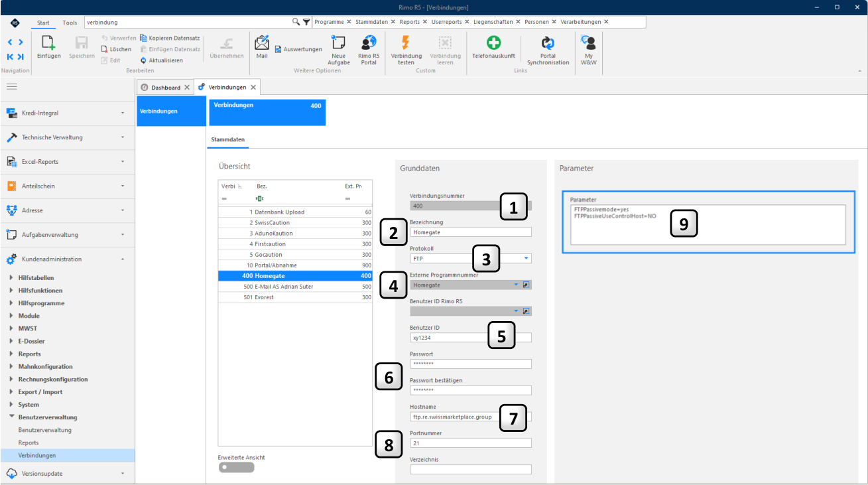Select the Stammdaten tab
Screen dimensions: 868x485
click(228, 140)
